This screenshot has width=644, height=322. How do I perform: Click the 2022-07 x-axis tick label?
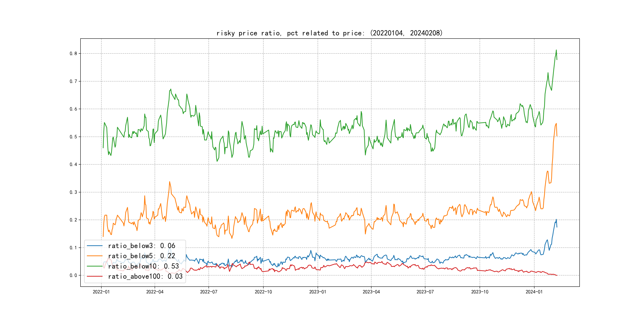tap(209, 292)
